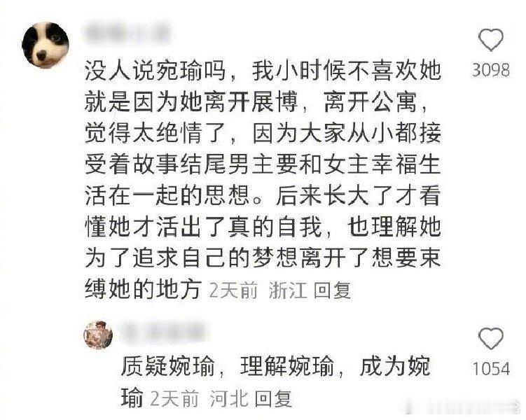Reply to the comment from 河北
Viewport: 526px width, 420px height.
coord(273,399)
